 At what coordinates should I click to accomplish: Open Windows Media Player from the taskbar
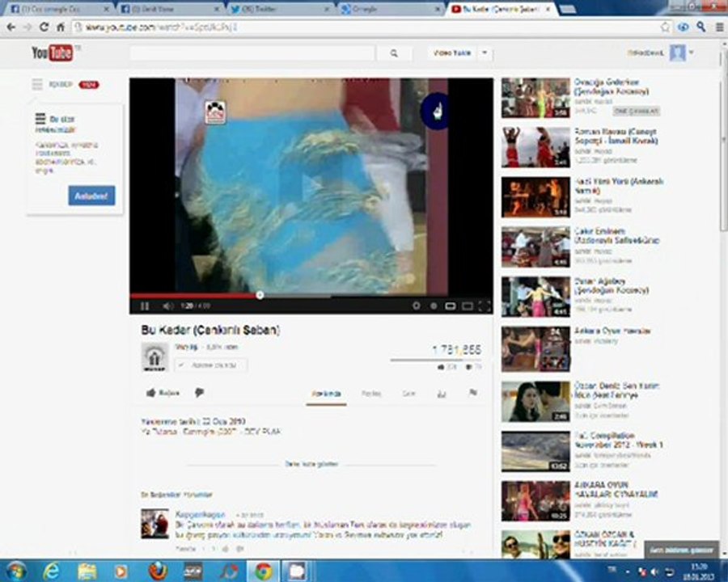[x=121, y=571]
